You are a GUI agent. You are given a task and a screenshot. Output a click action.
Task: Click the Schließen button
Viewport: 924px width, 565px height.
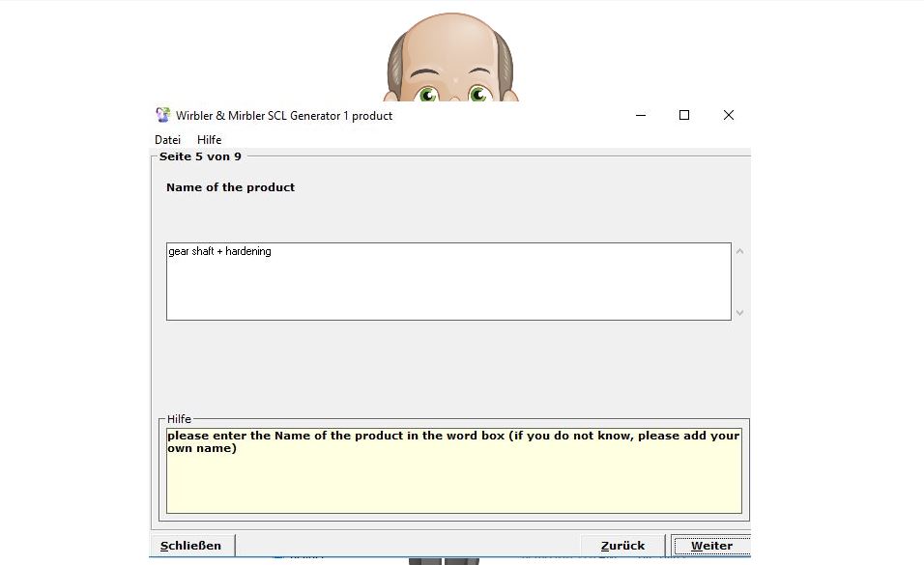pos(191,546)
